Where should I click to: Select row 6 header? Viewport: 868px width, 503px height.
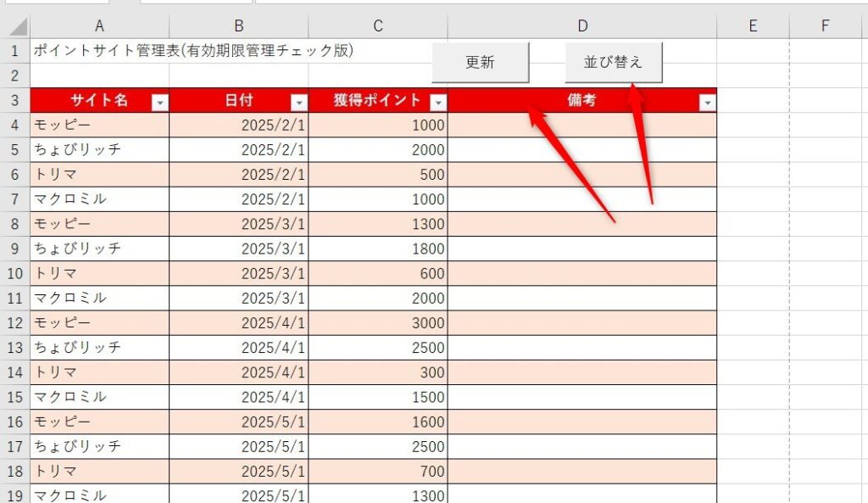pyautogui.click(x=15, y=175)
